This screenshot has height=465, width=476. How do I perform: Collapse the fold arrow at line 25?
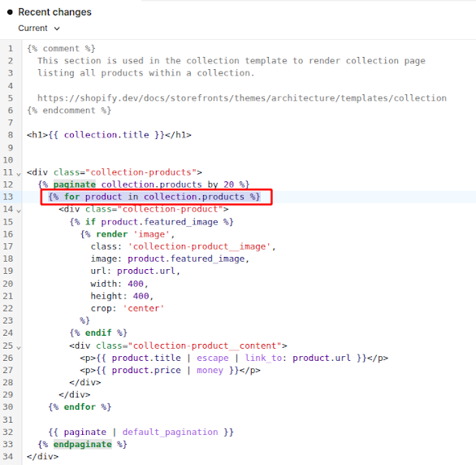click(19, 347)
